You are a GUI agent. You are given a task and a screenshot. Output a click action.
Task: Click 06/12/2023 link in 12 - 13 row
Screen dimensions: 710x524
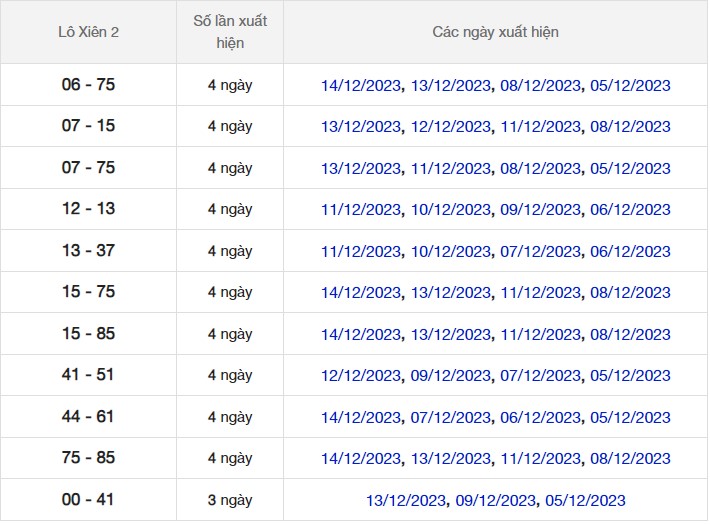[630, 210]
